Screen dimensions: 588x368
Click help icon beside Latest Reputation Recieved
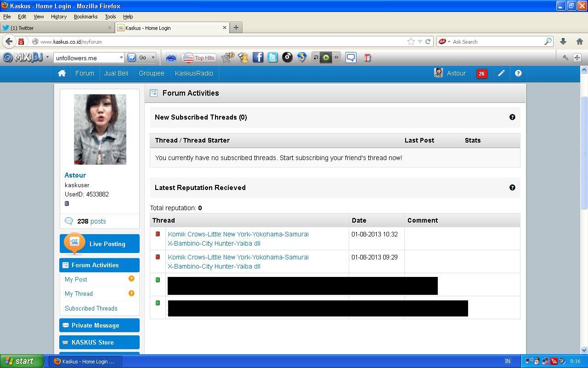tap(512, 188)
